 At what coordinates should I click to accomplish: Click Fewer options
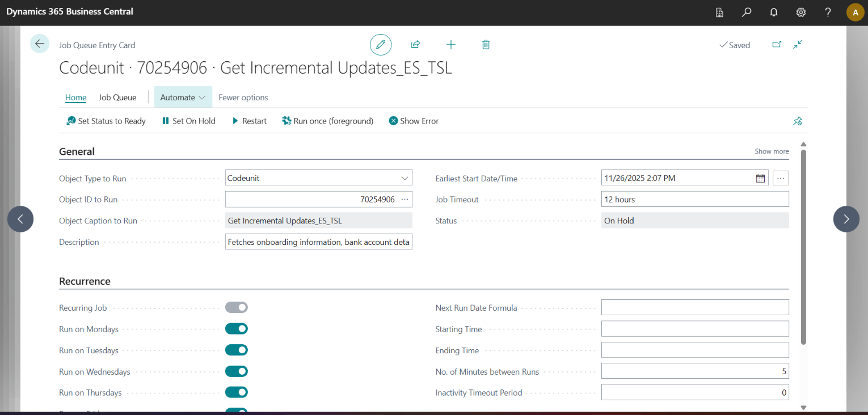pyautogui.click(x=243, y=97)
